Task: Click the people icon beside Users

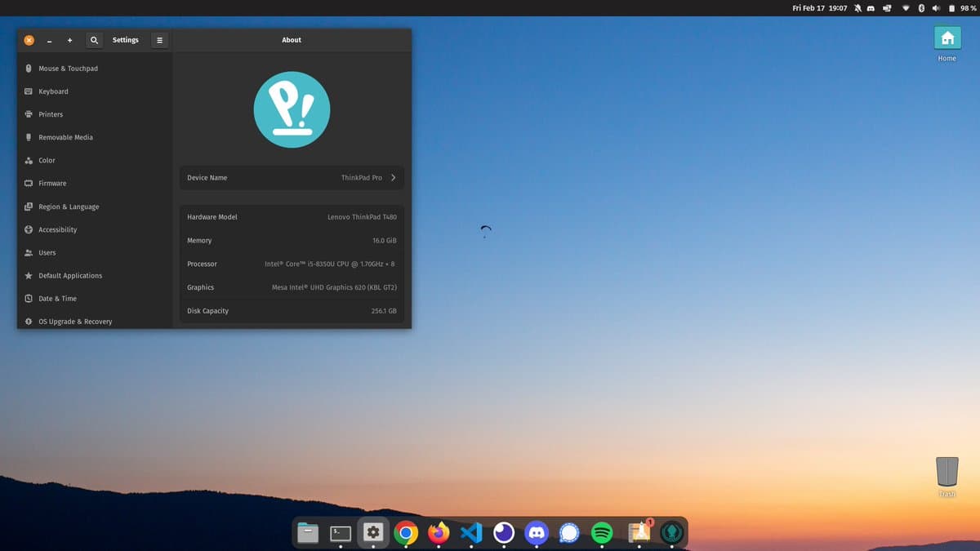Action: click(x=29, y=252)
